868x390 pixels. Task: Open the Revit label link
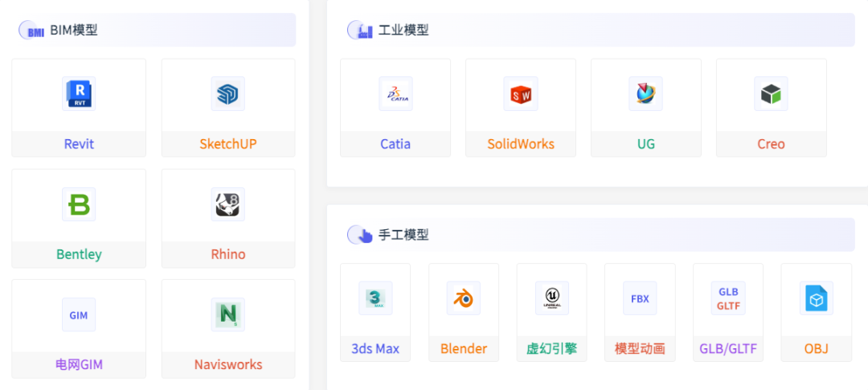79,144
